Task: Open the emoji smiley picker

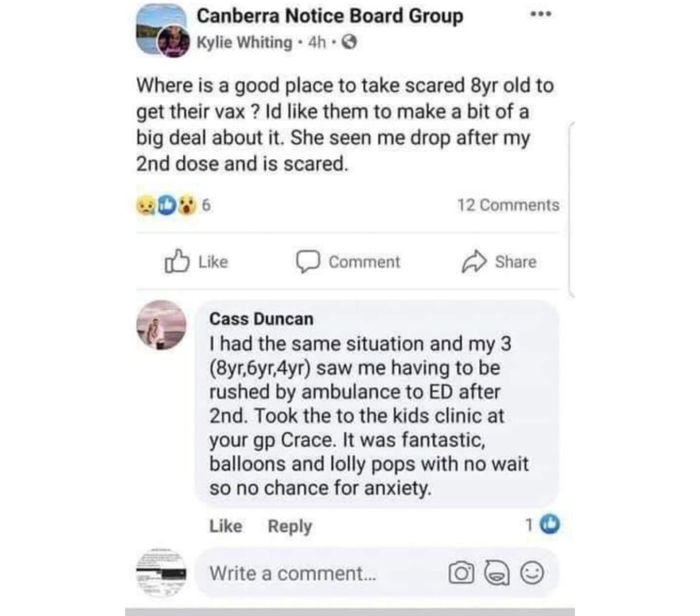Action: (532, 573)
